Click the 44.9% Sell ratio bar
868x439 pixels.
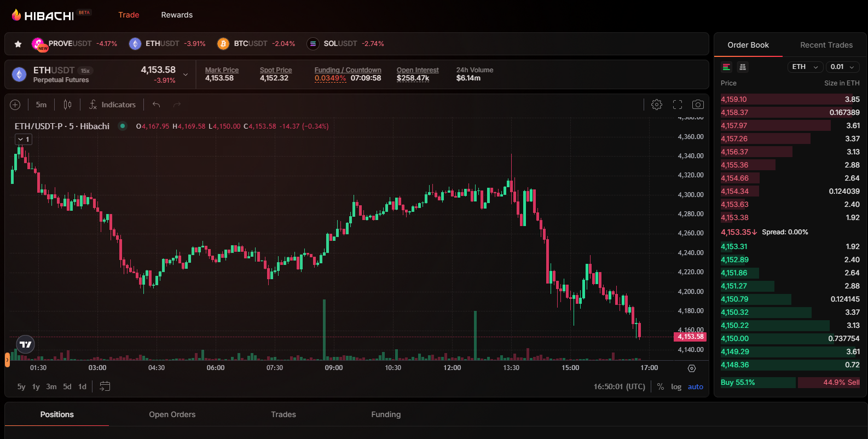829,383
